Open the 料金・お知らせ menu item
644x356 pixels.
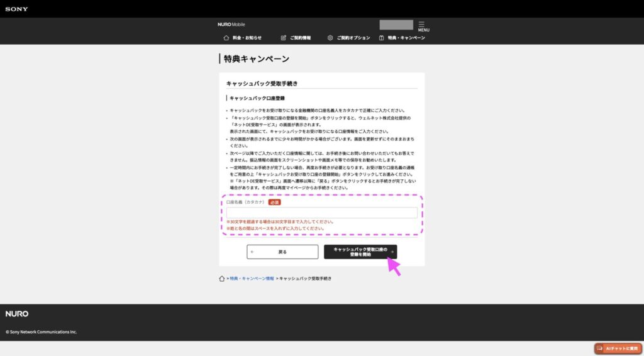click(x=247, y=38)
